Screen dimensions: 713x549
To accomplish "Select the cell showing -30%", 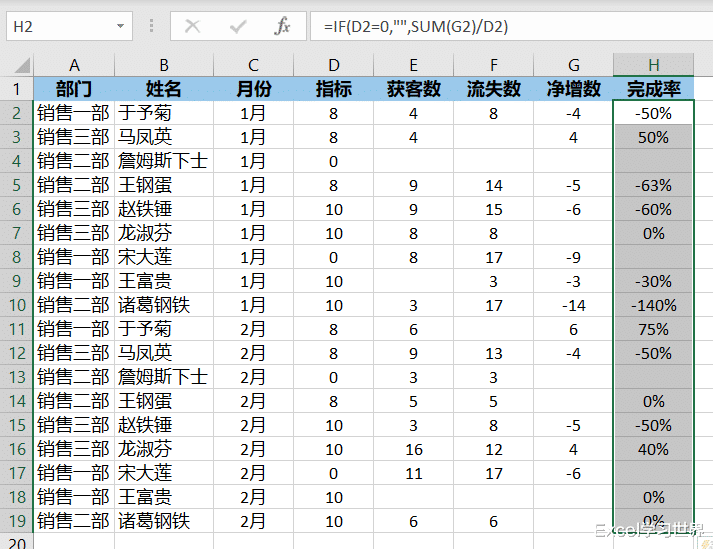I will [653, 281].
